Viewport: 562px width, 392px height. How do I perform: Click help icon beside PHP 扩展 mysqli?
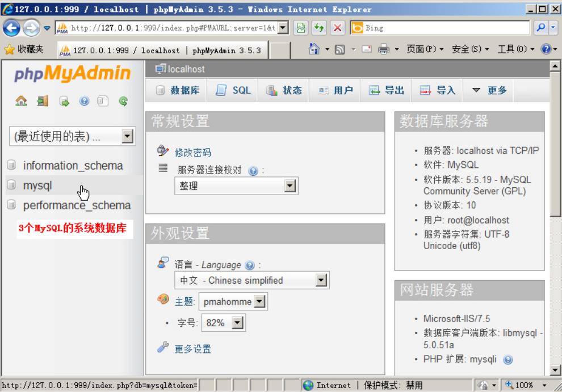(x=508, y=360)
